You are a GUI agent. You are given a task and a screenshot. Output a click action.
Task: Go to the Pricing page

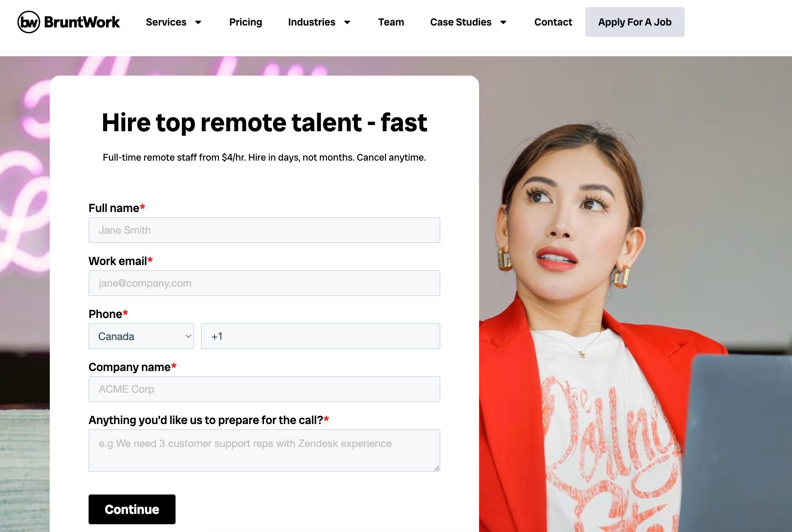point(245,22)
